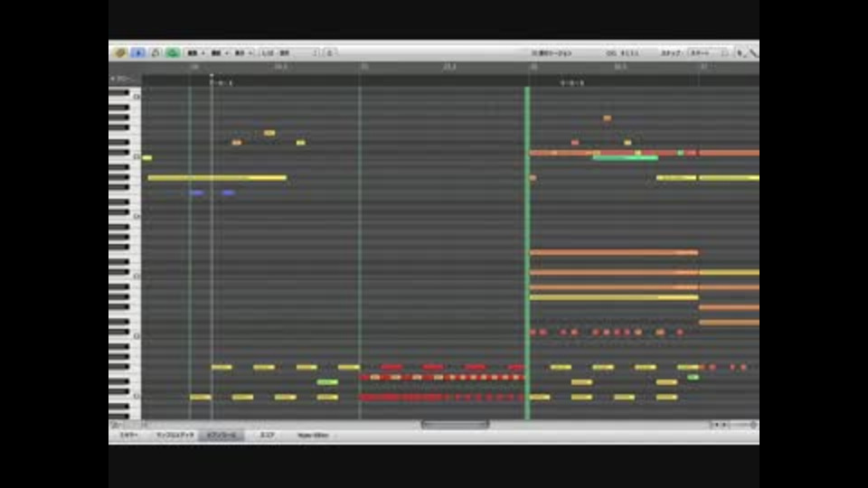Click the horizontal scrollbar thumb
Viewport: 868px width, 488px height.
point(455,425)
